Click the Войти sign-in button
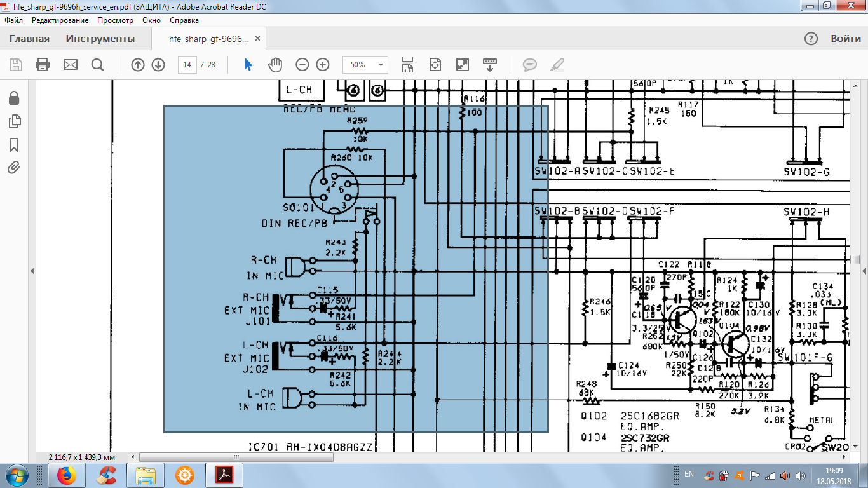The height and width of the screenshot is (488, 868). point(846,39)
